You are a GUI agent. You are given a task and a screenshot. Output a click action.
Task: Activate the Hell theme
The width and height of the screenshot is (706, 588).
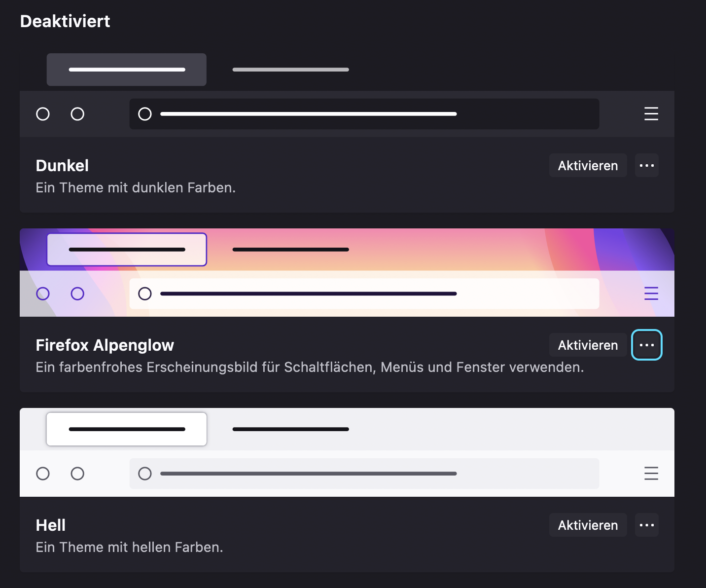[x=588, y=525]
